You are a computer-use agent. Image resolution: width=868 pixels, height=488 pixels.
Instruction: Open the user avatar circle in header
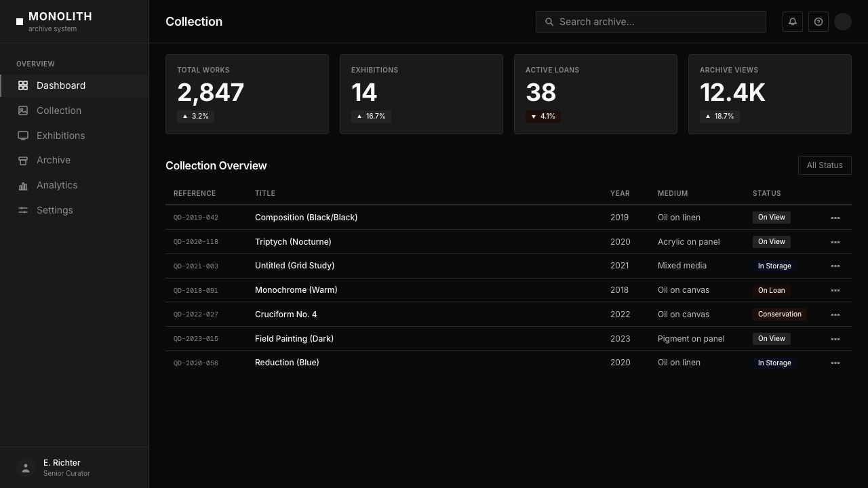843,22
